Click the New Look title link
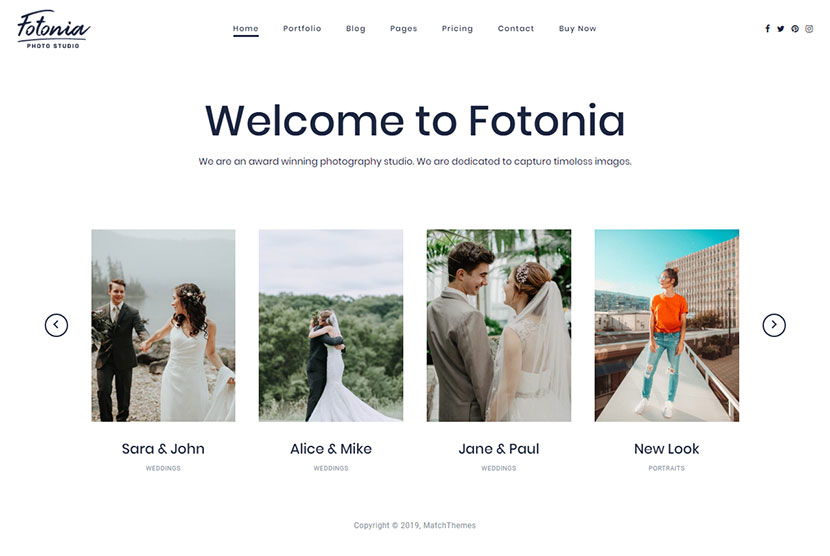Screen dimensions: 830x556 (666, 449)
